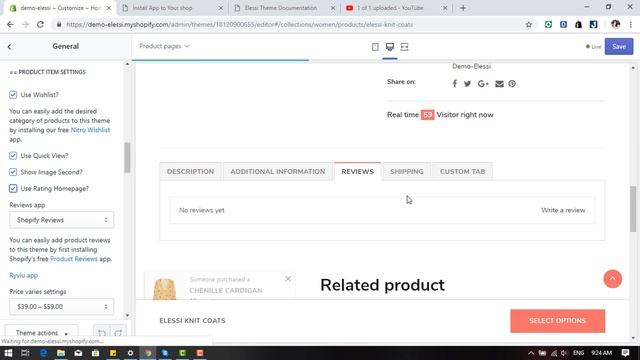The height and width of the screenshot is (360, 640).
Task: Click the sidebar scroll down arrow
Action: pos(127,316)
